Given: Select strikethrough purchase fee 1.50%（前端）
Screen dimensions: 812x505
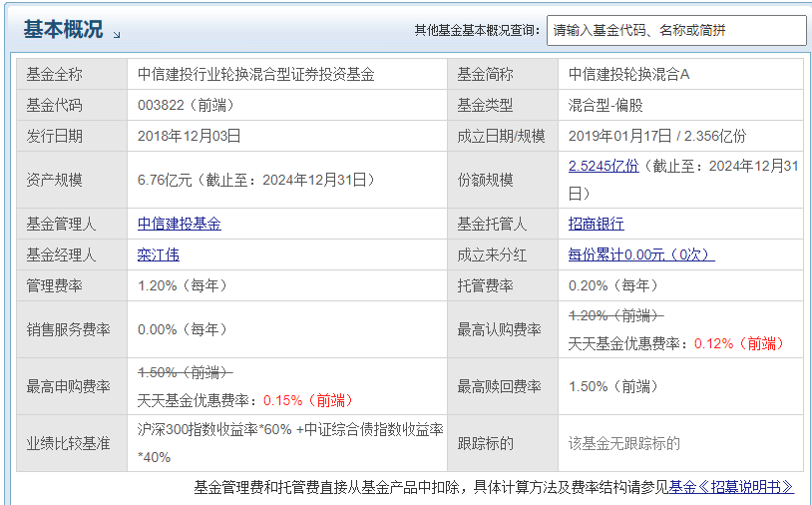Looking at the screenshot, I should pos(185,372).
